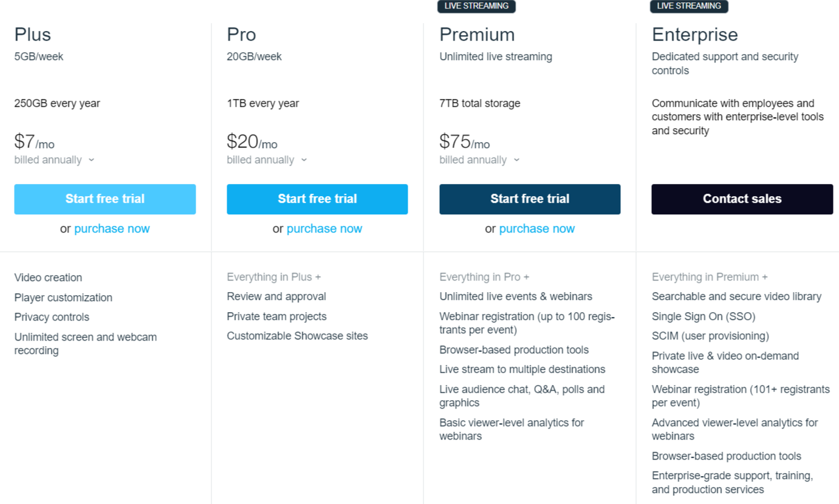Select the Enterprise plan heading
This screenshot has height=504, width=839.
coord(695,35)
